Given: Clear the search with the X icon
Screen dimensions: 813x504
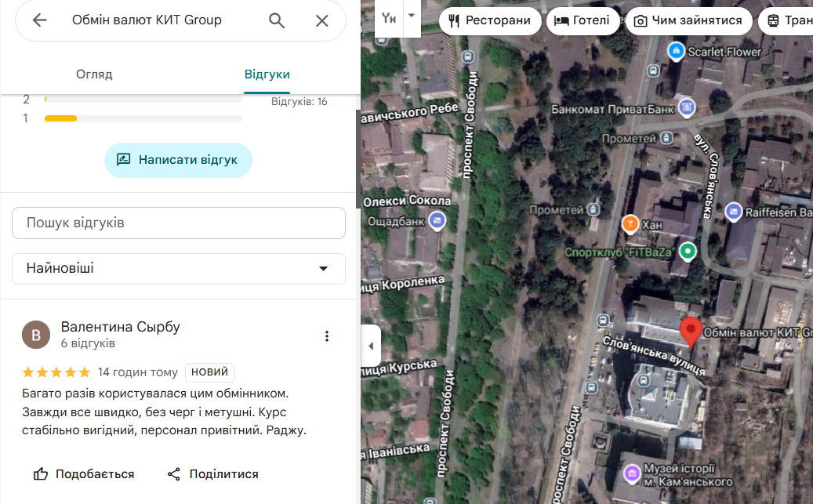Looking at the screenshot, I should (x=322, y=20).
